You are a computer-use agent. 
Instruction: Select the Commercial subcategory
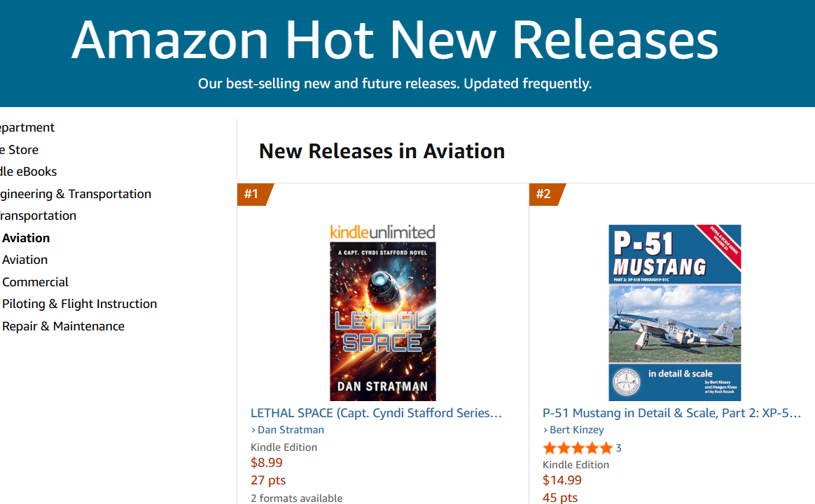point(35,282)
